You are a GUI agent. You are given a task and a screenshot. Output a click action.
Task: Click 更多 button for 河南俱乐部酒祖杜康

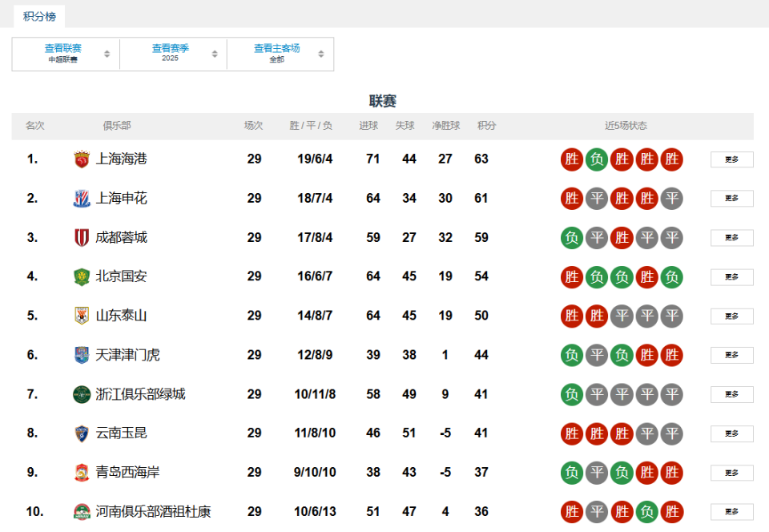coord(731,511)
